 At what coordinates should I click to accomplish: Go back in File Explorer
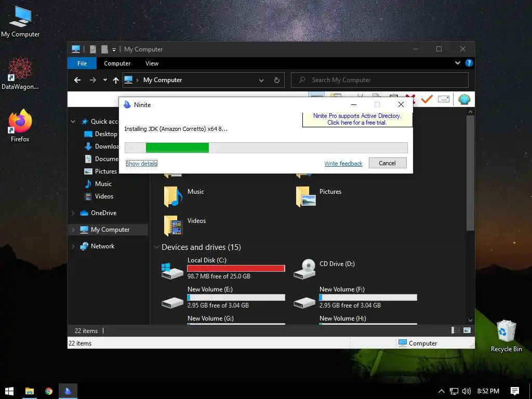(x=77, y=80)
